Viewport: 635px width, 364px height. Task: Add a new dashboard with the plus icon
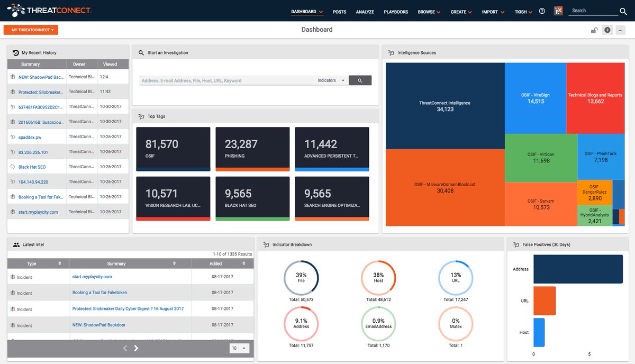[607, 30]
